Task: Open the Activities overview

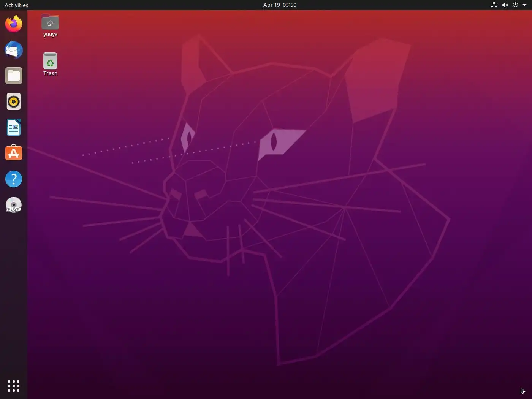Action: [16, 5]
